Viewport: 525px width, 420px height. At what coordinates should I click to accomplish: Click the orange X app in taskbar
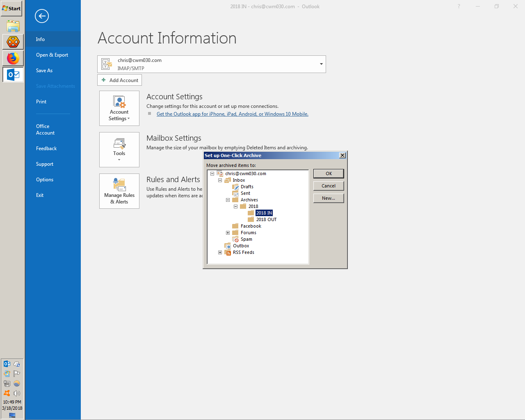[x=13, y=42]
